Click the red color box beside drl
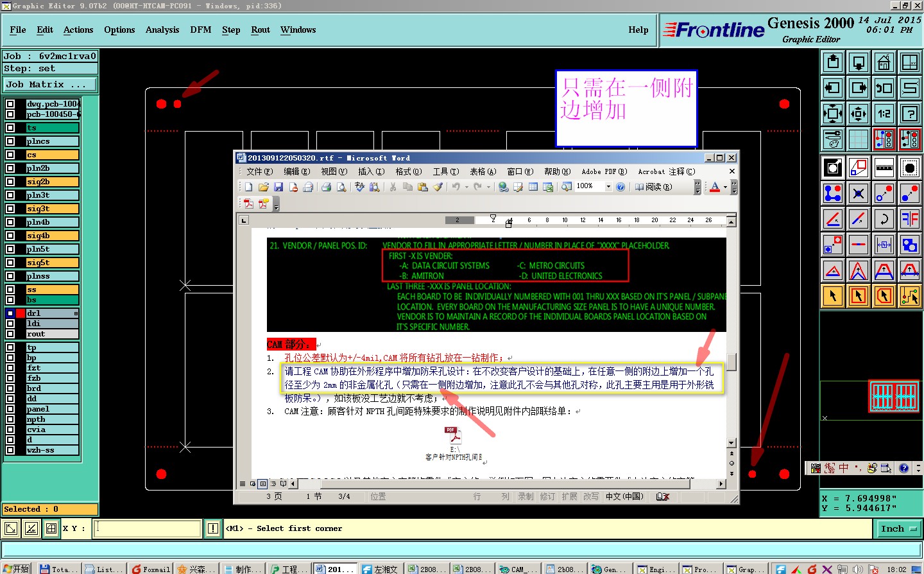 click(21, 313)
